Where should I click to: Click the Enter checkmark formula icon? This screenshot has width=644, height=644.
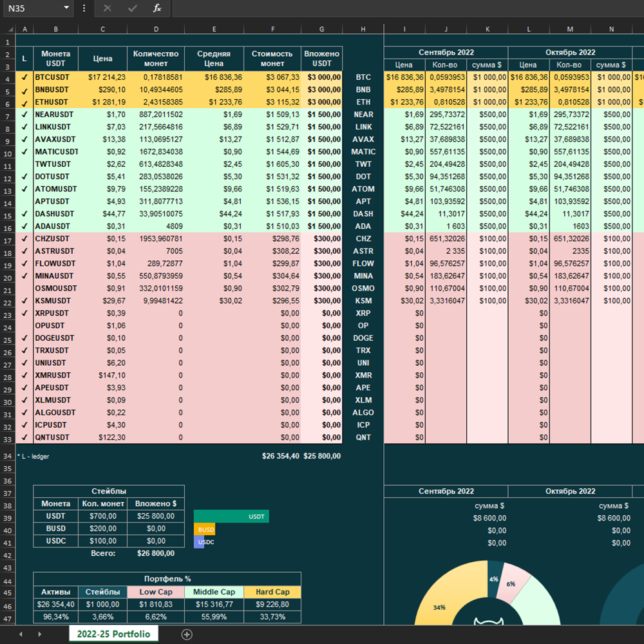tap(132, 8)
